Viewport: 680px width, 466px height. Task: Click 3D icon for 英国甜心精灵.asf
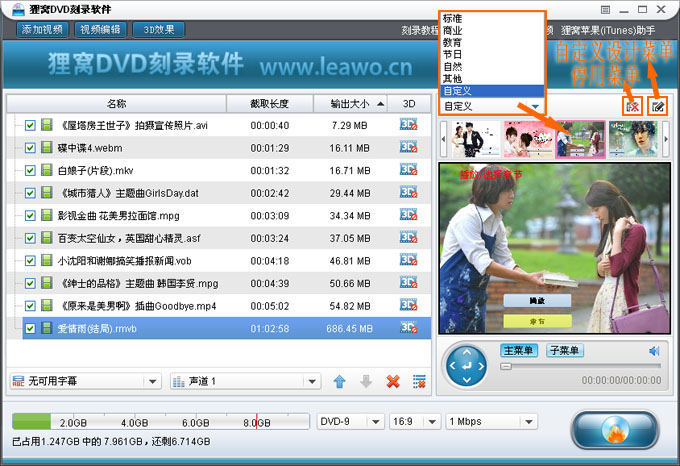pyautogui.click(x=409, y=238)
